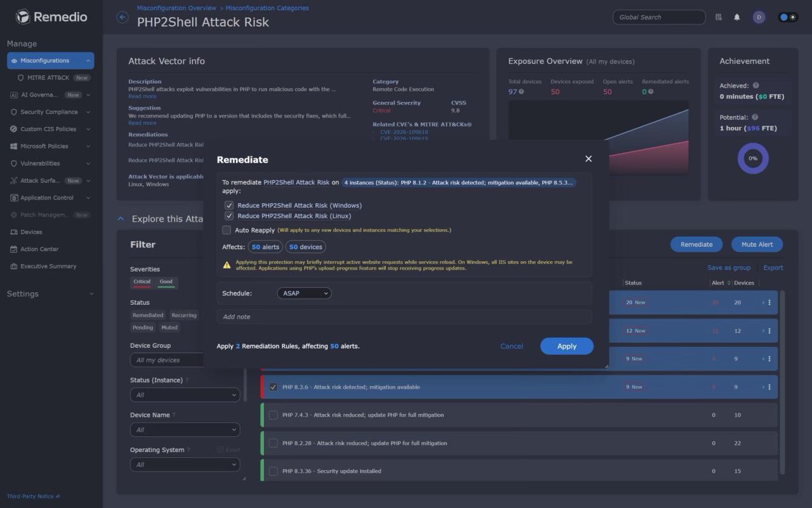Click the info icon beside Total devices count
The image size is (812, 508).
coord(521,92)
